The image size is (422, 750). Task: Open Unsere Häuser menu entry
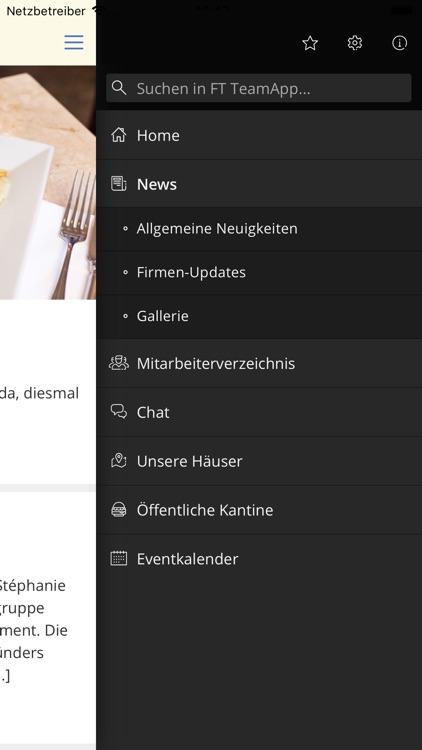(x=259, y=461)
